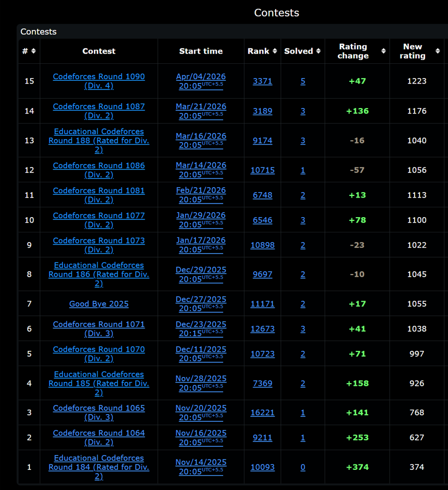Image resolution: width=448 pixels, height=490 pixels.
Task: Click start time Dec/29/2025 20:05
Action: pyautogui.click(x=201, y=274)
